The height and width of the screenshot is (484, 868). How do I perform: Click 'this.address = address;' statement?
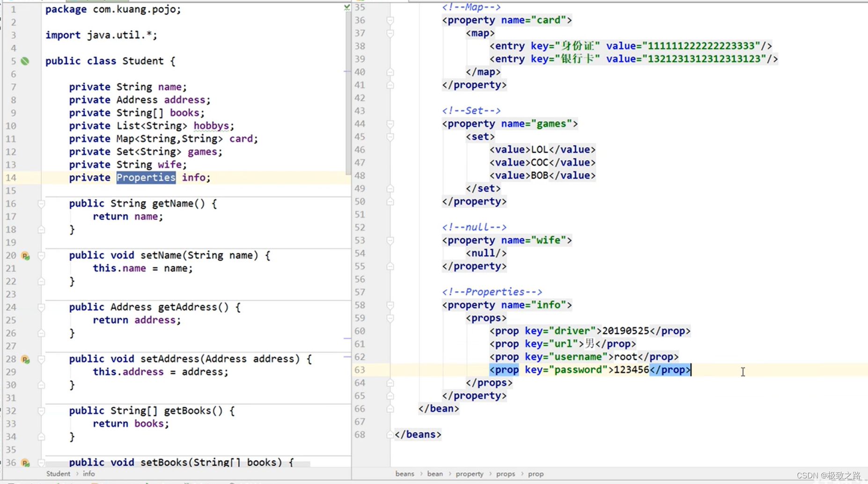(161, 372)
